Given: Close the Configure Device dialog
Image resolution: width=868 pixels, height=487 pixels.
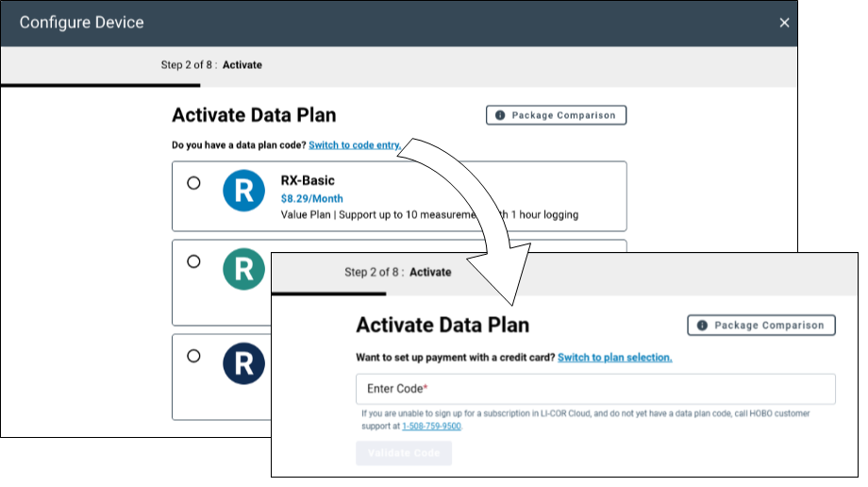Looking at the screenshot, I should 784,23.
